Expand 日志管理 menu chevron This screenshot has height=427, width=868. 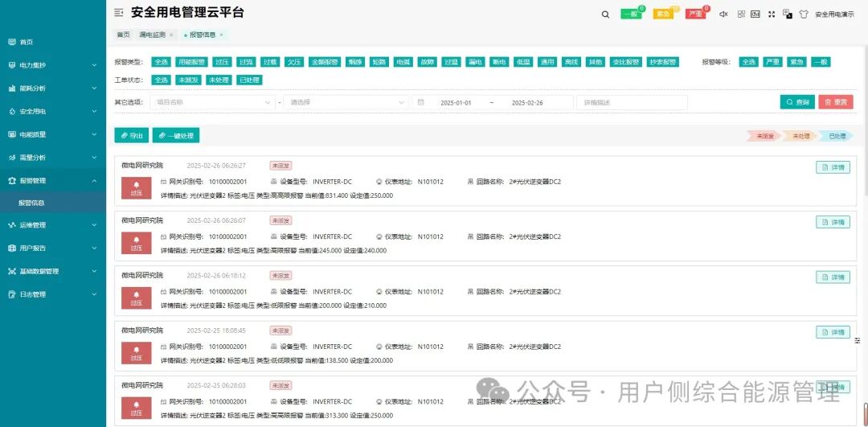[x=94, y=294]
